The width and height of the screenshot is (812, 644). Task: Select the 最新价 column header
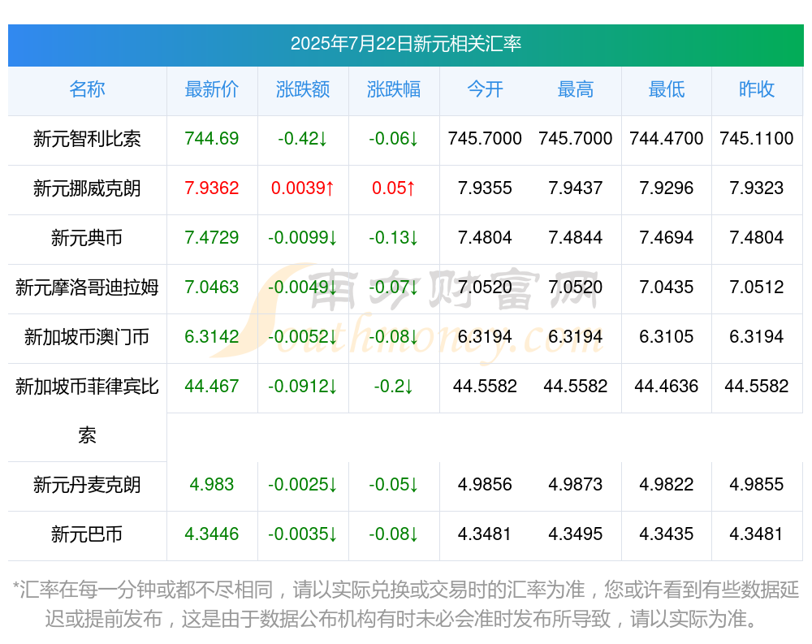(212, 89)
